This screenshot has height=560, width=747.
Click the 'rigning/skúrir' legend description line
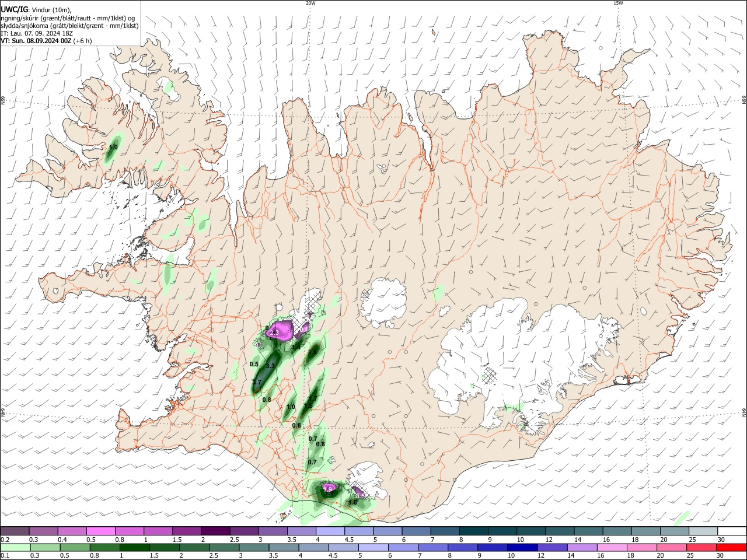[67, 17]
